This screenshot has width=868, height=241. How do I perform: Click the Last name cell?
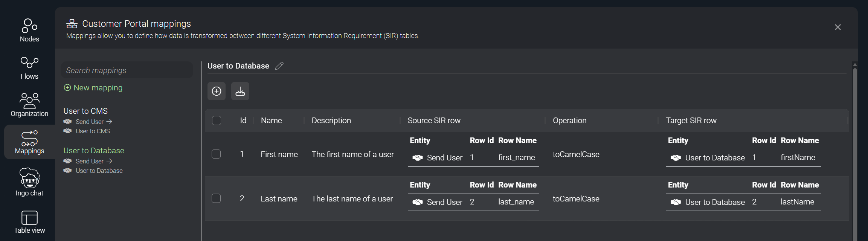[x=279, y=199]
